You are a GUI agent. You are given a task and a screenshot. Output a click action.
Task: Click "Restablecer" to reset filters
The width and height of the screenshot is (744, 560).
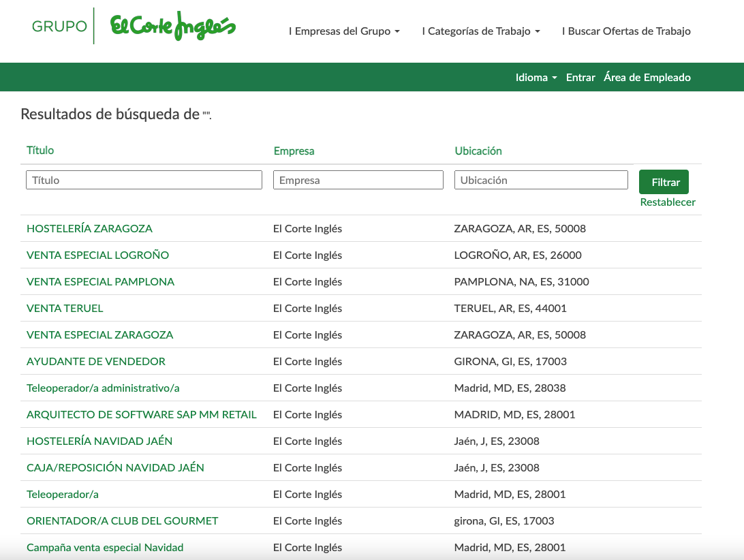point(667,202)
